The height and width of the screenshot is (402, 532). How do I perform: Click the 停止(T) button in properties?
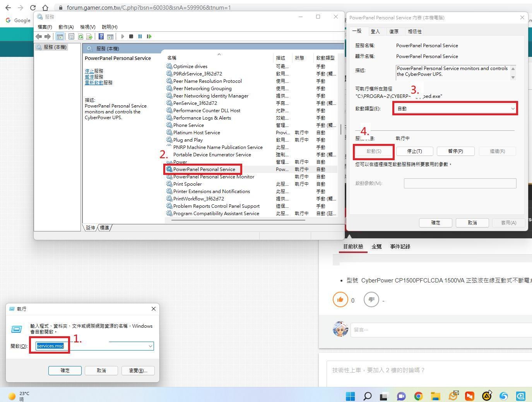click(414, 151)
